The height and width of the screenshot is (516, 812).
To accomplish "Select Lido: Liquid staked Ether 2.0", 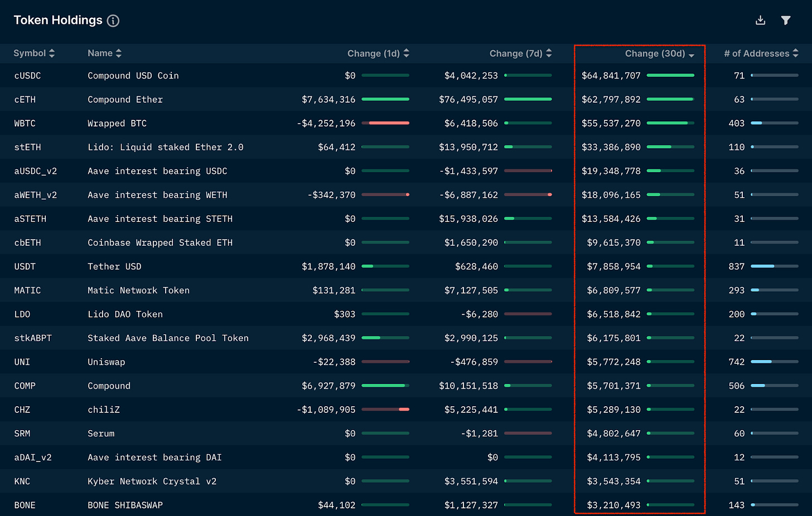I will point(166,148).
